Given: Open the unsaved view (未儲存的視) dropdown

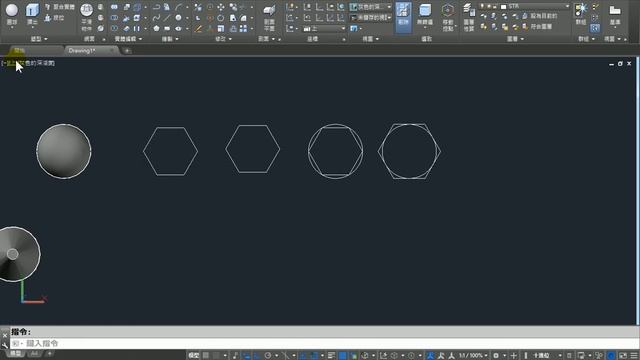Looking at the screenshot, I should (371, 18).
